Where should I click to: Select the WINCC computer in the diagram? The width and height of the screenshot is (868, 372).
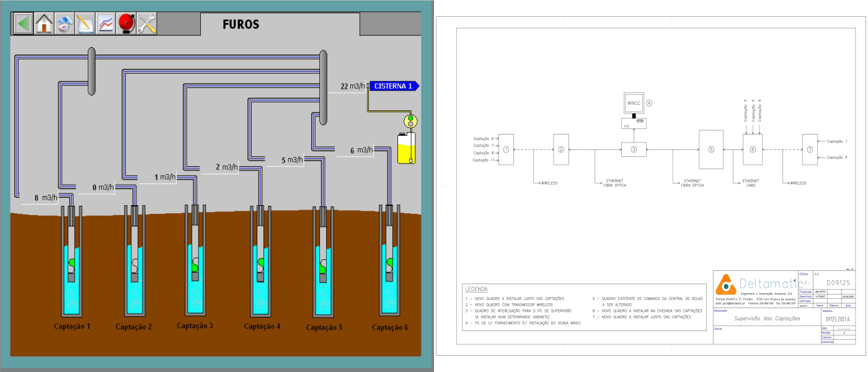click(634, 109)
